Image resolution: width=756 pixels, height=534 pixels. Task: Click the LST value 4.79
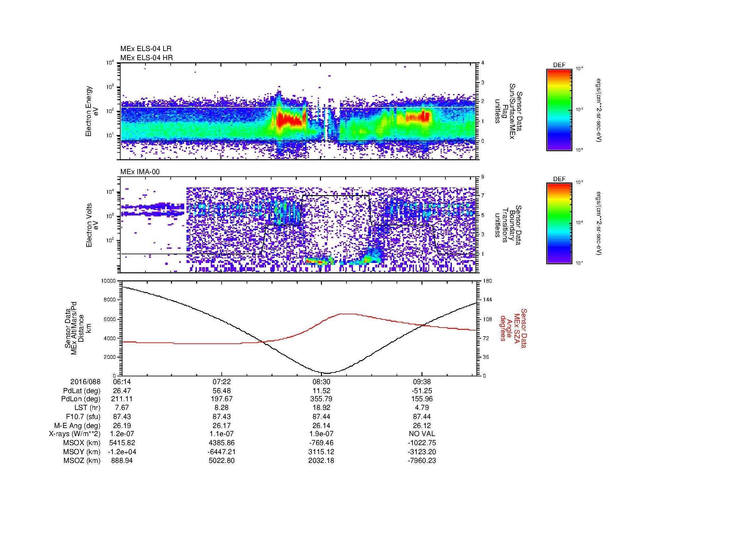422,408
